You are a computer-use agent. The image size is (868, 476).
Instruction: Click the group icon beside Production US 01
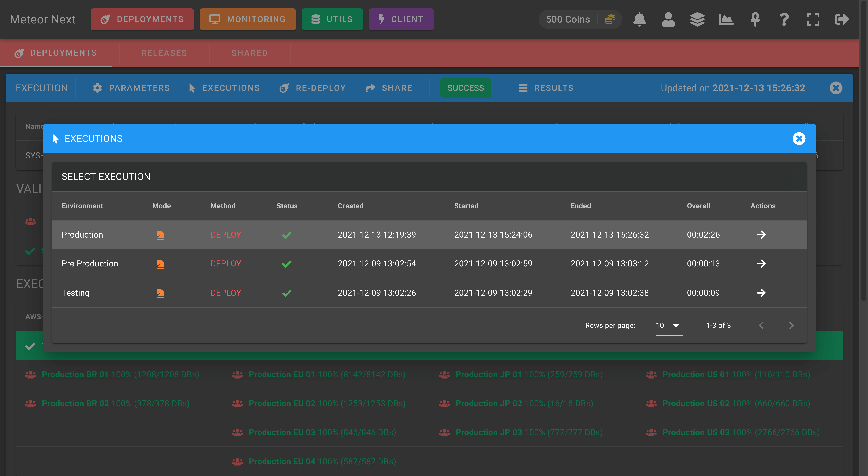[x=651, y=374]
